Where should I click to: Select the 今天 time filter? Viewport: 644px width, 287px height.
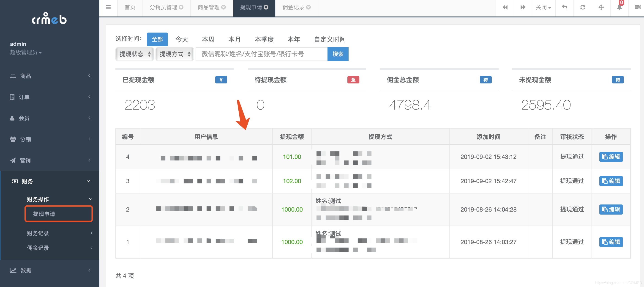[182, 39]
